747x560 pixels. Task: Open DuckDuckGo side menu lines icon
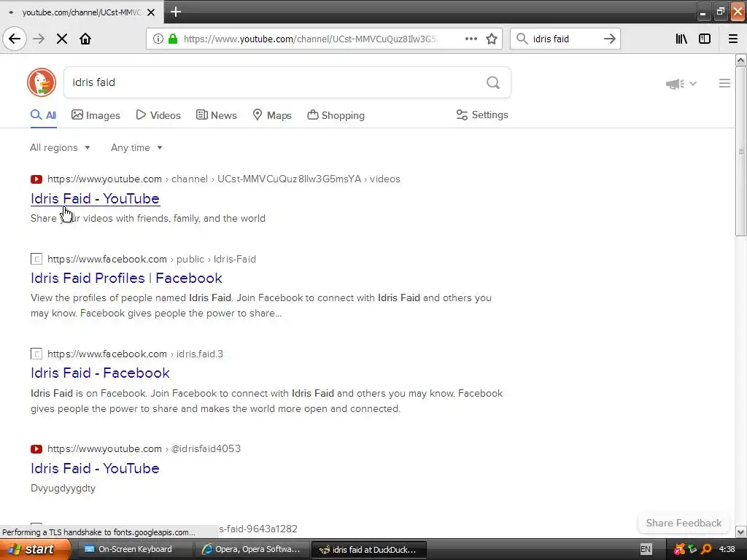coord(724,83)
